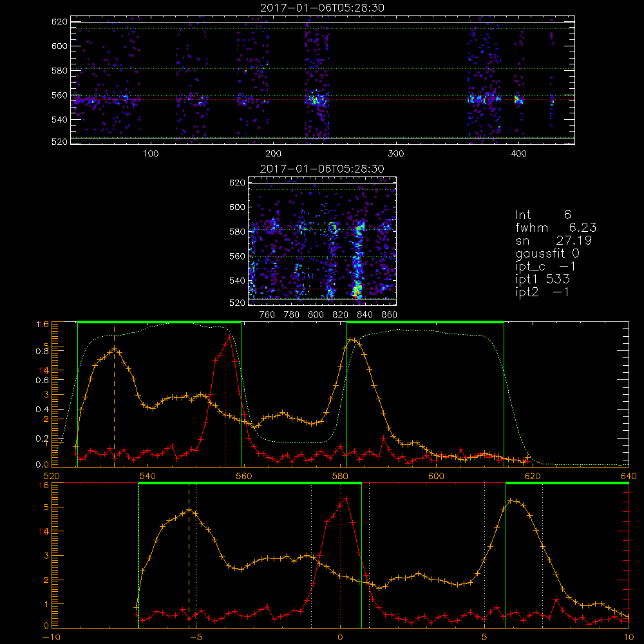Click y-axis label 0.8 of the third plot
This screenshot has height=644, width=644.
(43, 351)
